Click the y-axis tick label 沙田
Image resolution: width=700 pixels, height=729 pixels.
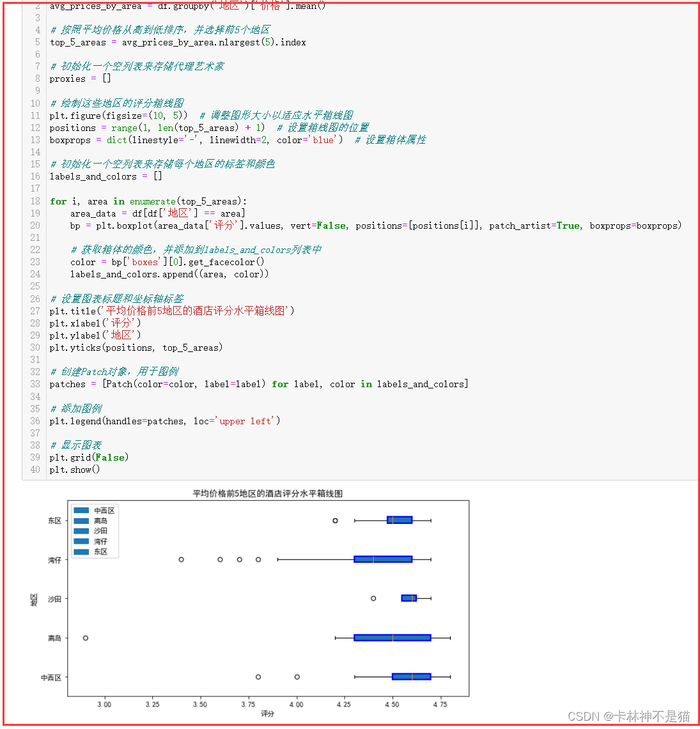pos(54,599)
